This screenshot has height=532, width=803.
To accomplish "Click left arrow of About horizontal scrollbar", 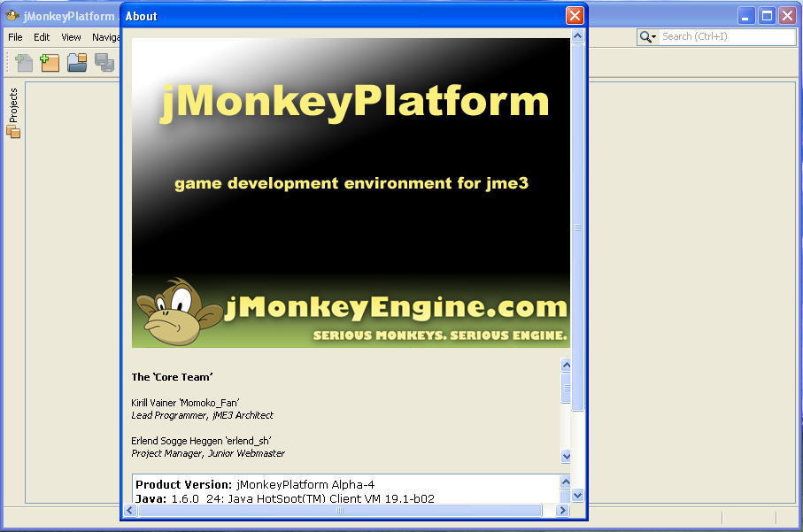I will (x=130, y=510).
